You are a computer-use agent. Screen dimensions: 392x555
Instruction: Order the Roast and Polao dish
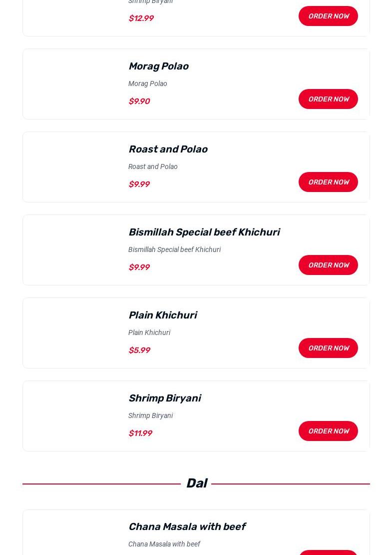[x=328, y=182]
